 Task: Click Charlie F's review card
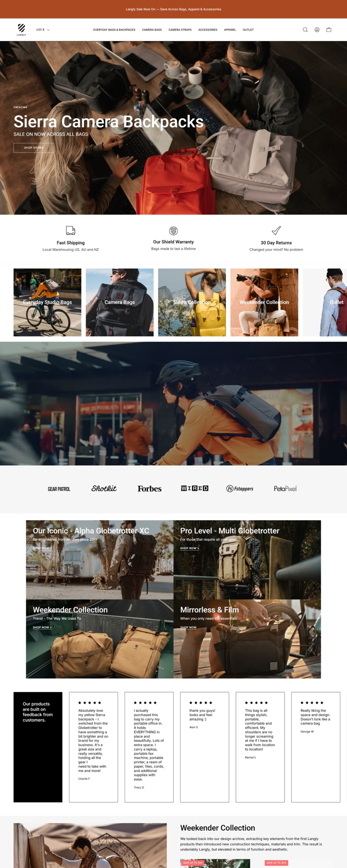[94, 747]
